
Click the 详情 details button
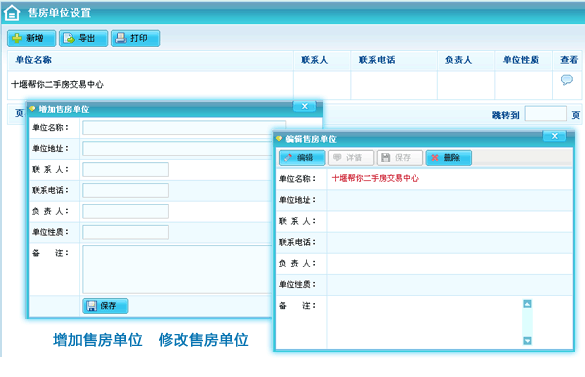351,158
